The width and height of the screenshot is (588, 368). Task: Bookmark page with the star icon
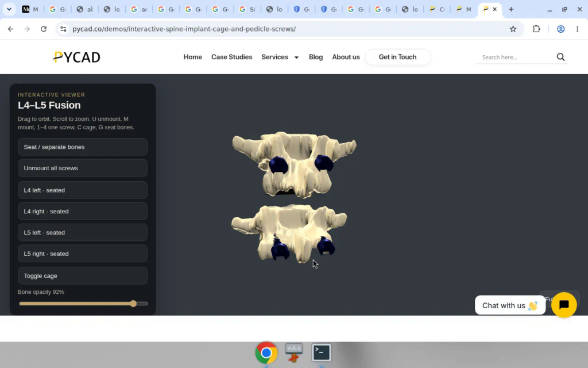(x=513, y=29)
